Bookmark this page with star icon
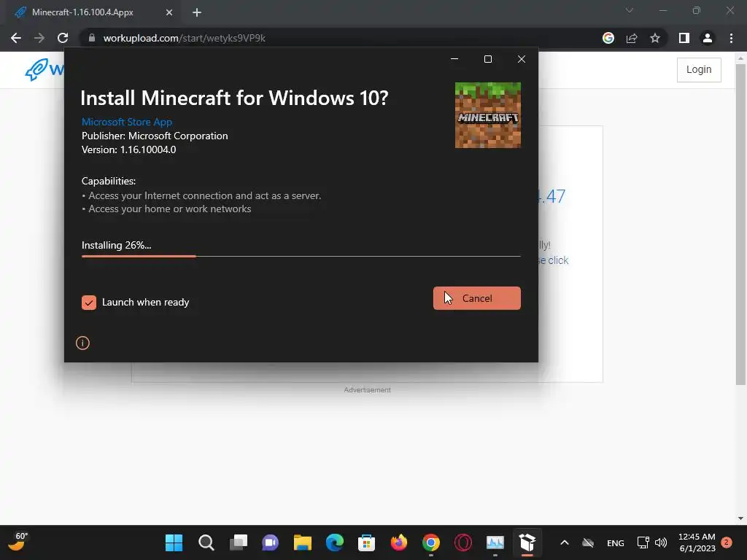 [x=655, y=38]
